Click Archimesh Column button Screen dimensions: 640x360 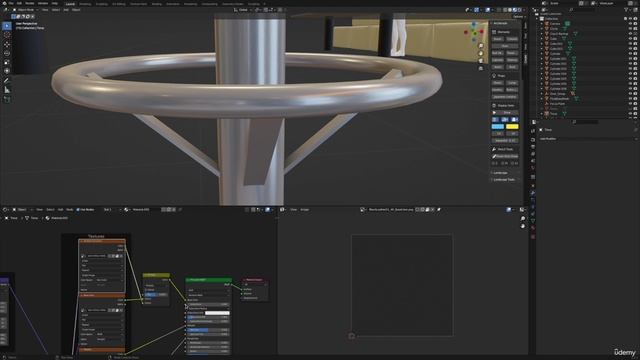click(x=512, y=39)
